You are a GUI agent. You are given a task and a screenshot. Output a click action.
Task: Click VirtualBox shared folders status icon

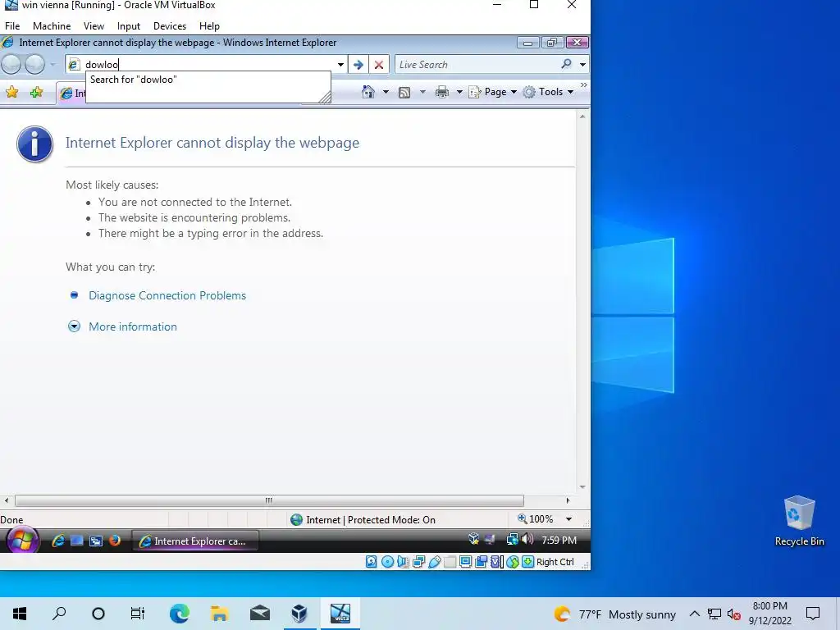point(450,561)
